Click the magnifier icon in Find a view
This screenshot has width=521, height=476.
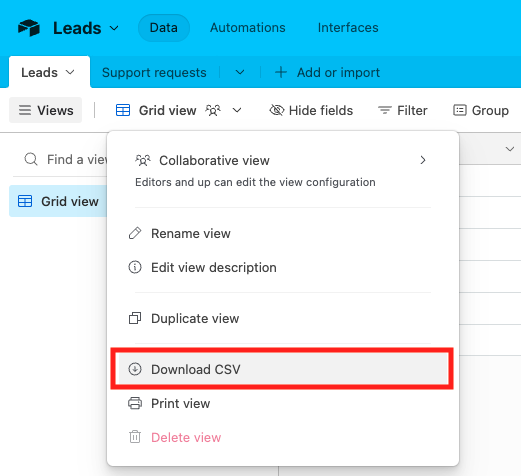click(31, 159)
